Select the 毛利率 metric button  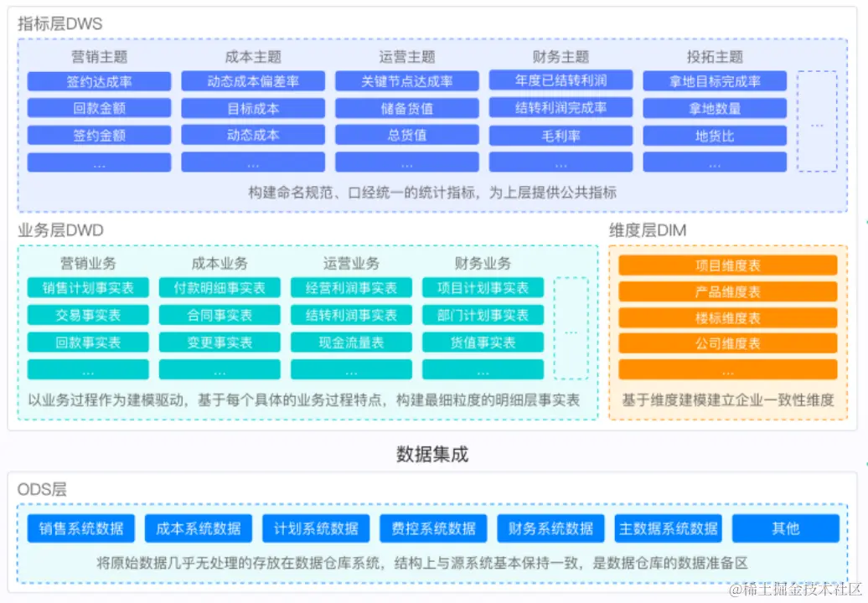click(x=561, y=135)
